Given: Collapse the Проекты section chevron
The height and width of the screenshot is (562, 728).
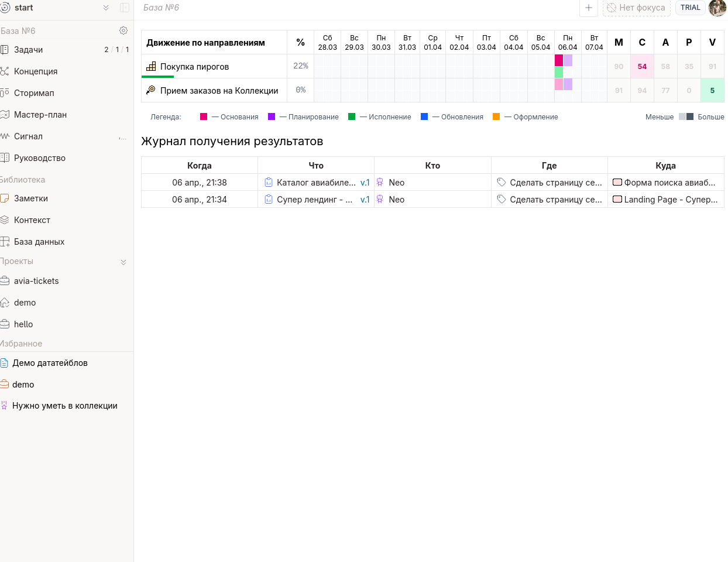Looking at the screenshot, I should tap(123, 262).
